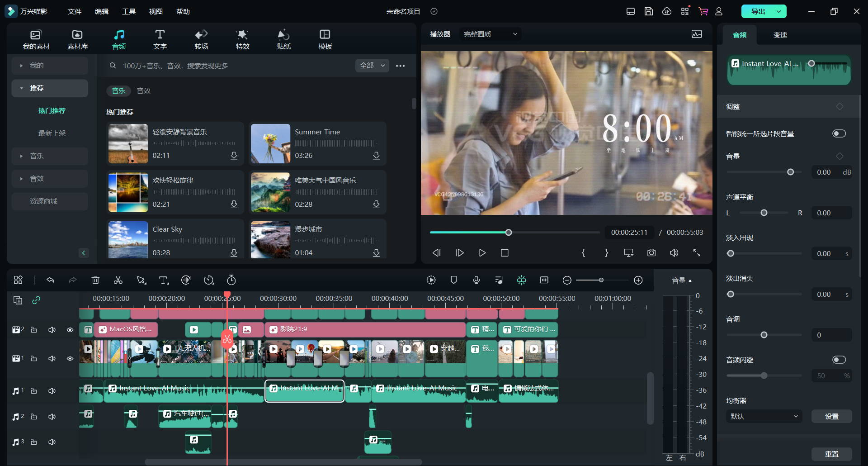Hide video track 2 with eye icon
868x466 pixels.
click(x=70, y=330)
